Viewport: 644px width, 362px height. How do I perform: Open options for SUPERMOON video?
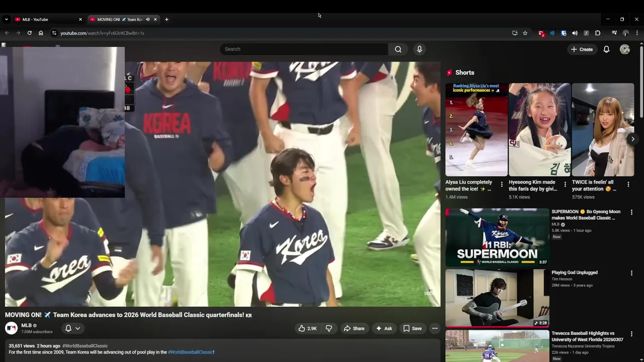631,212
